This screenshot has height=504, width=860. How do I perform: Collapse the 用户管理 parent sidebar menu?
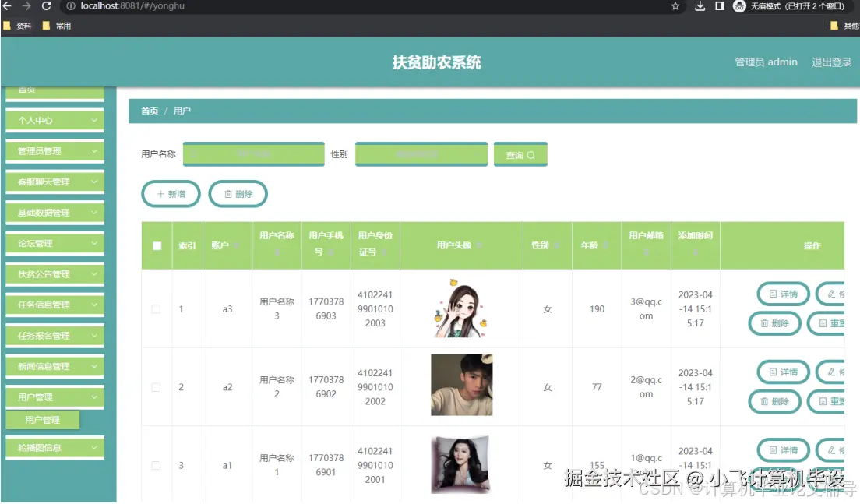pos(55,397)
